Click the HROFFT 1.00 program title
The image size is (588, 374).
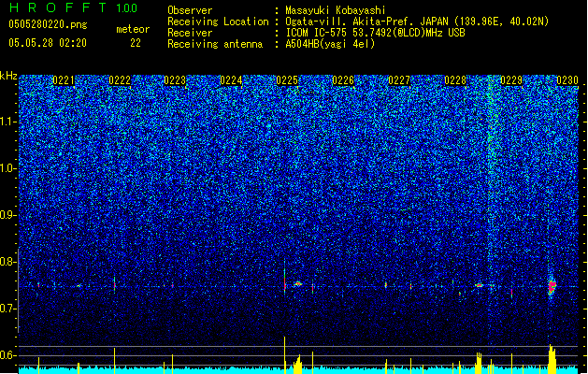coord(74,7)
